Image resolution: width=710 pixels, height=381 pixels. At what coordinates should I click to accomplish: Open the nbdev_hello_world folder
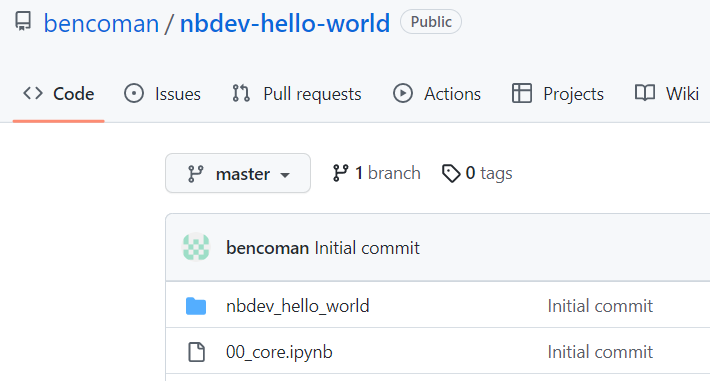(x=298, y=306)
